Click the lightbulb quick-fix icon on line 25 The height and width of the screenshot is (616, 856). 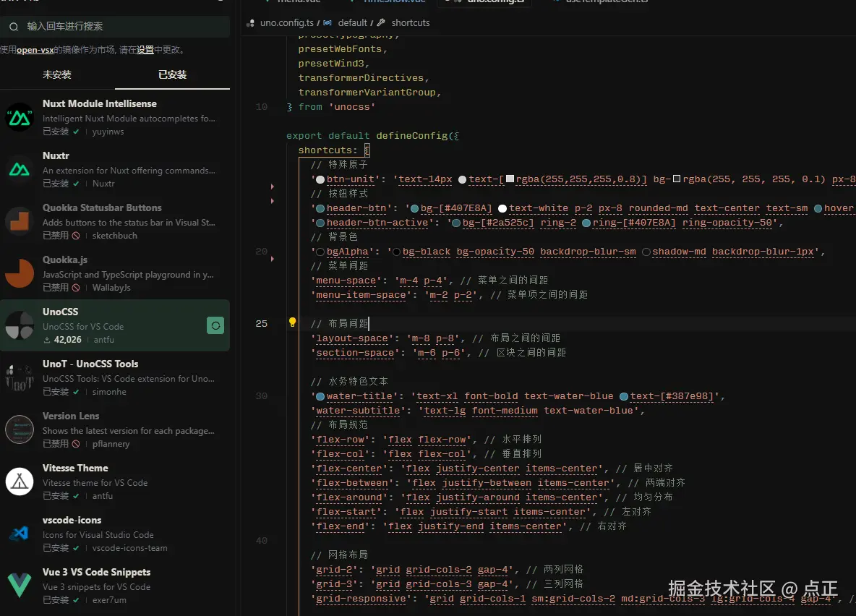coord(292,322)
